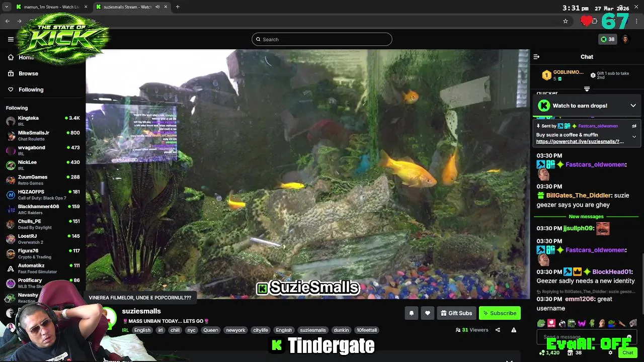The height and width of the screenshot is (362, 644).
Task: Go to Home in sidebar
Action: tap(26, 57)
